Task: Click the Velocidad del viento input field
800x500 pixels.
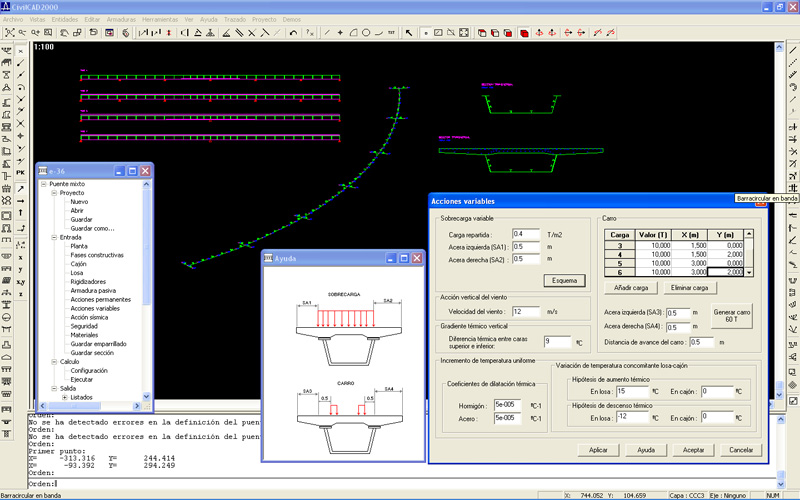Action: (524, 312)
